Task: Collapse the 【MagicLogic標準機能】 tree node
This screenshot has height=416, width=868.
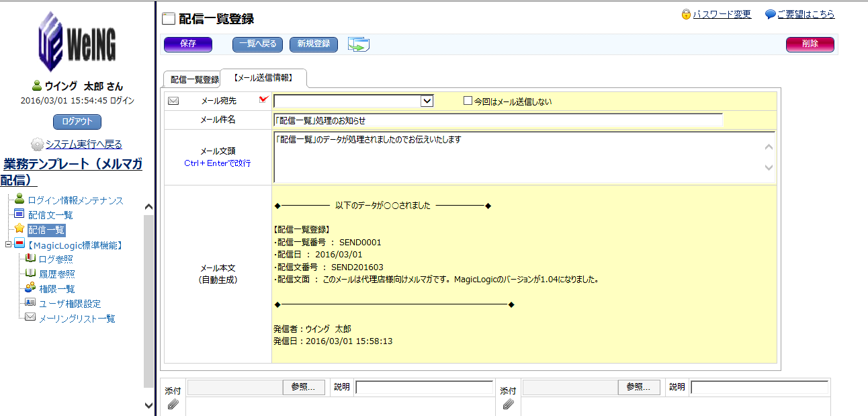Action: tap(8, 245)
